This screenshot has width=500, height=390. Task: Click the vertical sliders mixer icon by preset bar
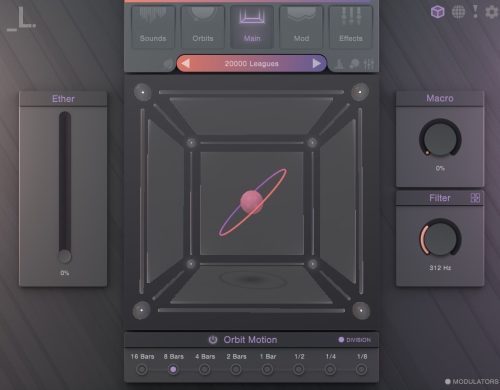(369, 64)
